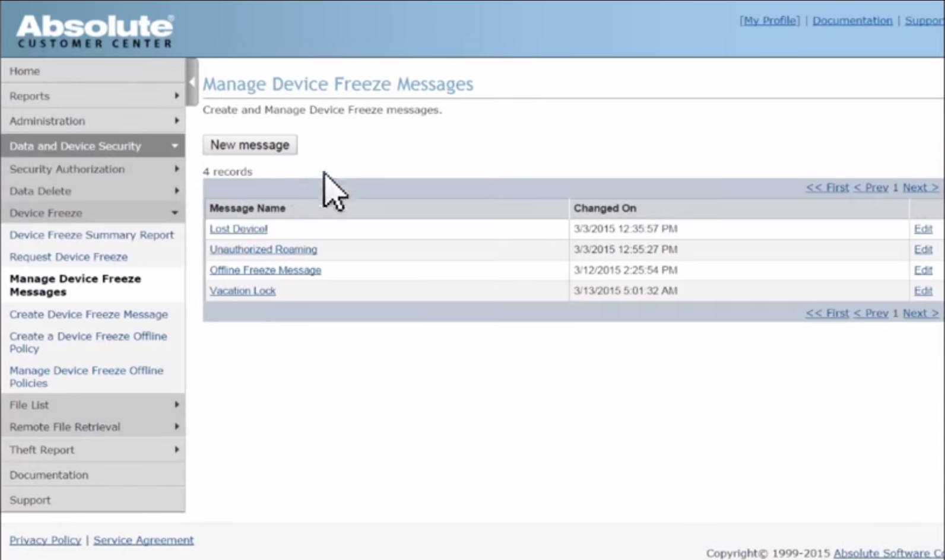Click bottom pagination Next link
Image resolution: width=945 pixels, height=560 pixels.
921,313
